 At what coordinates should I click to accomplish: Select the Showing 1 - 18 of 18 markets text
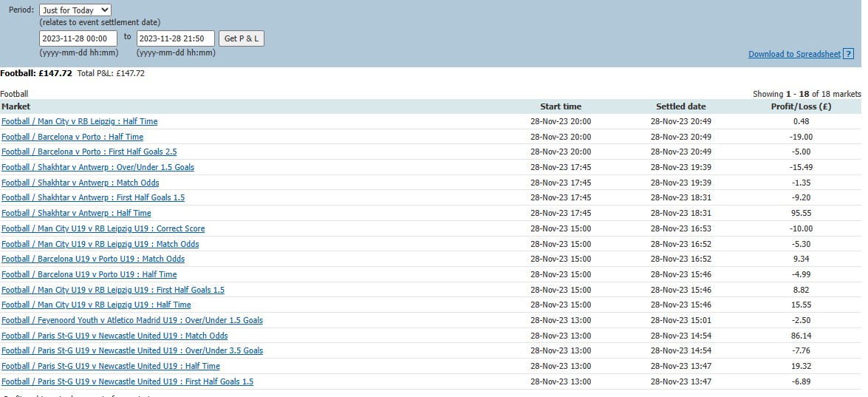(x=807, y=94)
